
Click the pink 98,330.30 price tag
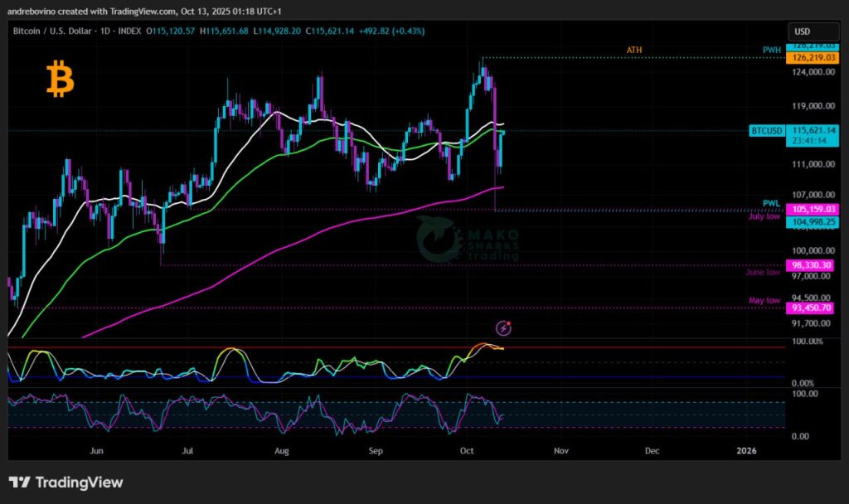pyautogui.click(x=813, y=264)
